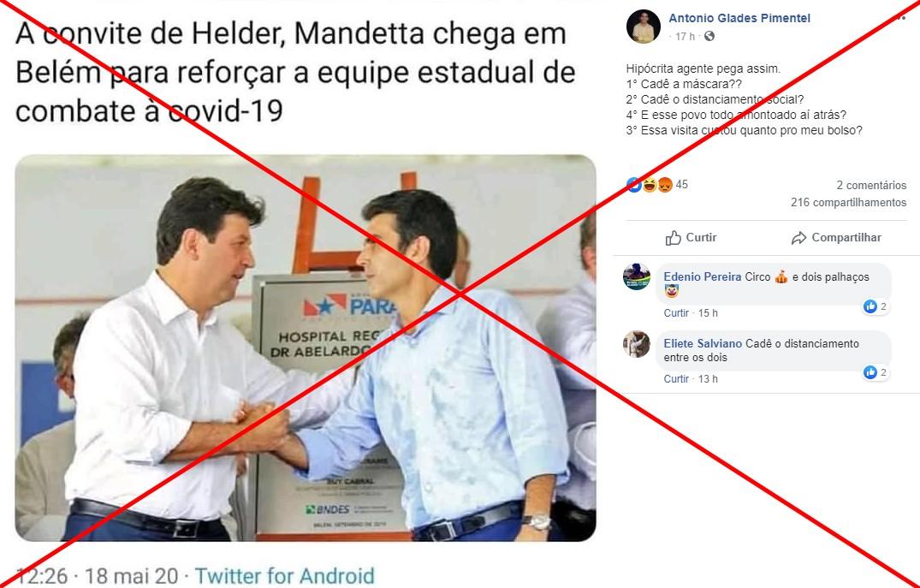Image resolution: width=920 pixels, height=588 pixels.
Task: View the angry reaction emoji icon
Action: click(665, 185)
